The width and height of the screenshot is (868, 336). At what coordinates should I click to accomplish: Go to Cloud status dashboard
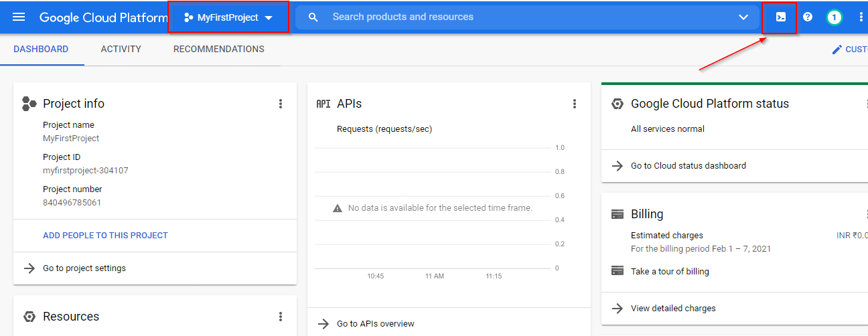688,166
